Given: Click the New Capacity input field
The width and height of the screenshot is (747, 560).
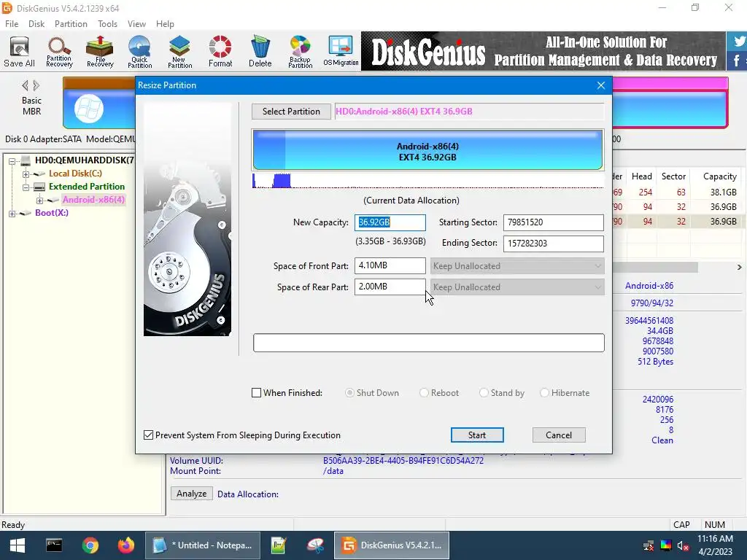Looking at the screenshot, I should 390,222.
